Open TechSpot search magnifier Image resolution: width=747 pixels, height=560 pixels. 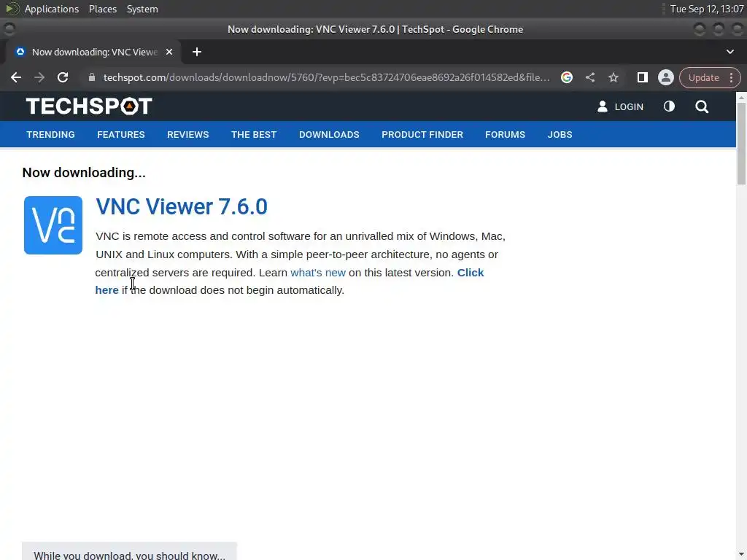(x=702, y=106)
